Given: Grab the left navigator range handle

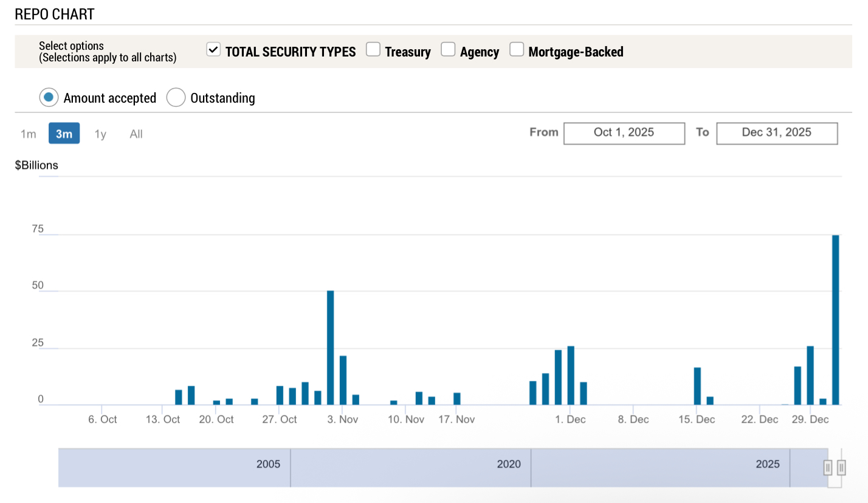Looking at the screenshot, I should coord(828,468).
